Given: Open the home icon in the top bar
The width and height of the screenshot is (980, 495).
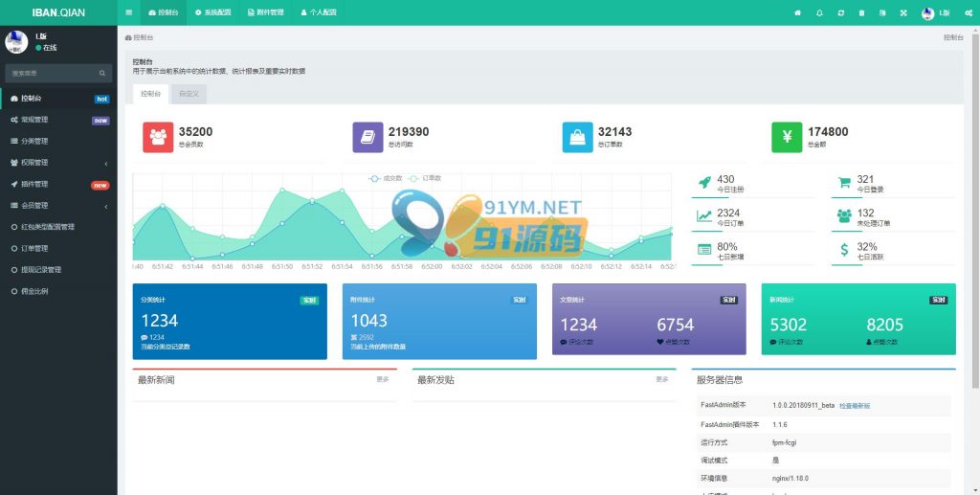Looking at the screenshot, I should click(x=797, y=12).
